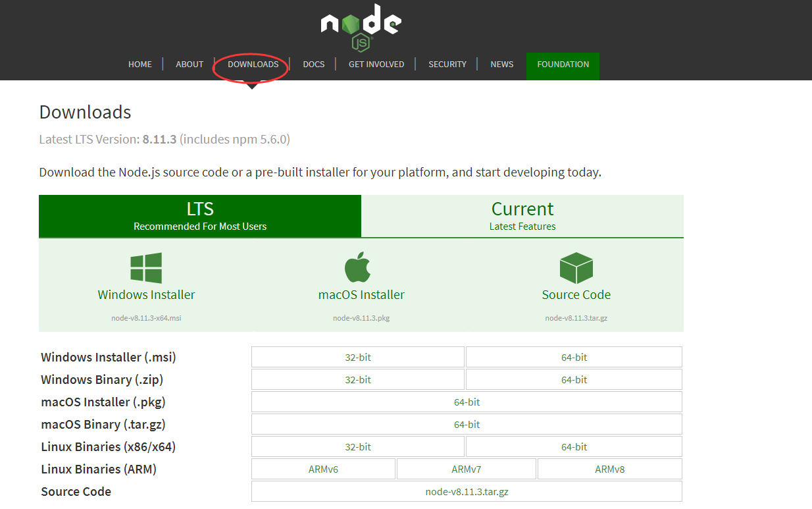The image size is (812, 509).
Task: Open the ABOUT nav item
Action: [x=190, y=65]
